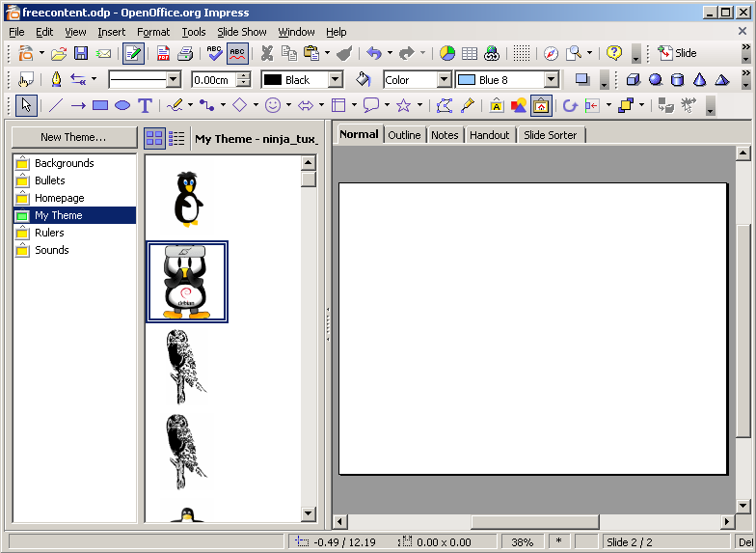Click the Area paint bucket icon
The width and height of the screenshot is (756, 553).
click(363, 79)
